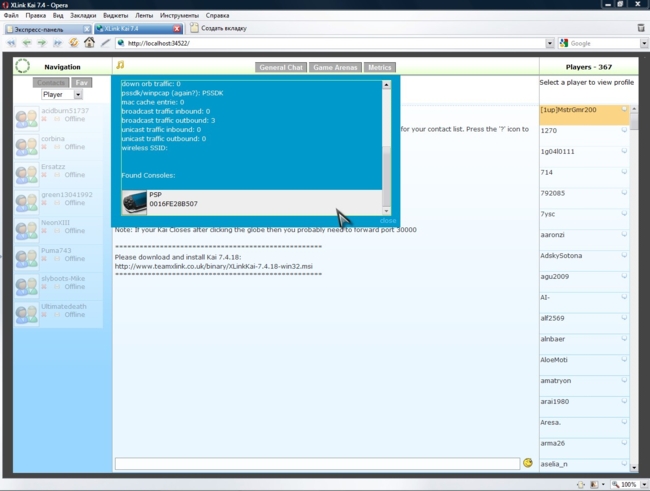This screenshot has width=650, height=491.
Task: Open the Инструменты menu
Action: coord(179,15)
